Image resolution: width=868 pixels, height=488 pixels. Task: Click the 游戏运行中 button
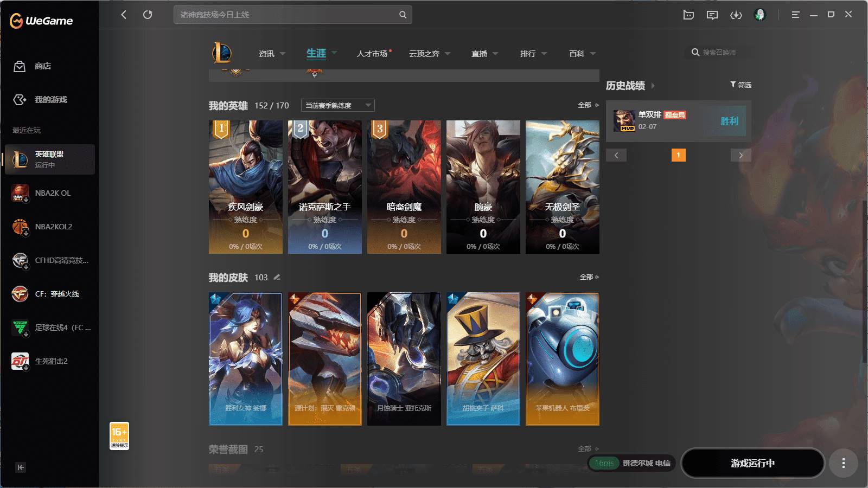[x=752, y=463]
